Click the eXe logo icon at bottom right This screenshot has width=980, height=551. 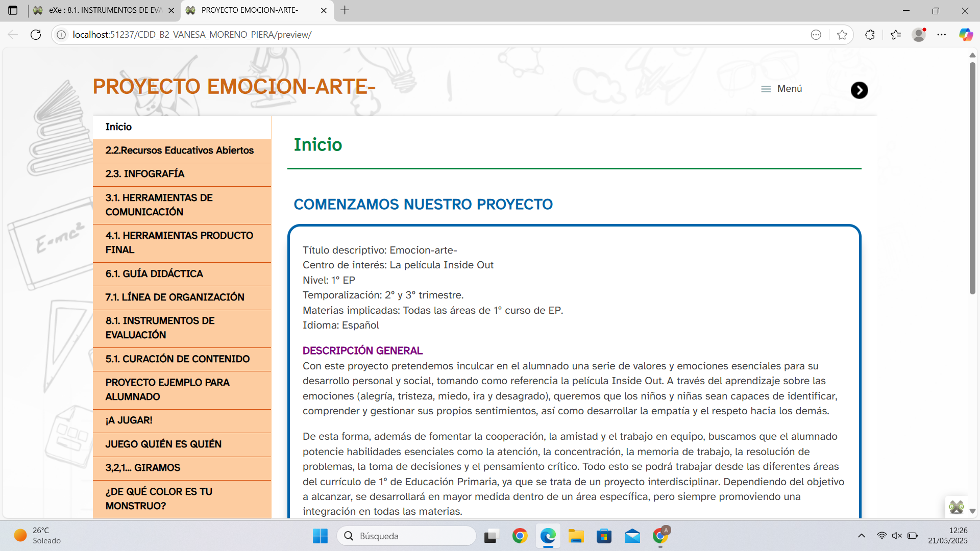(x=956, y=507)
